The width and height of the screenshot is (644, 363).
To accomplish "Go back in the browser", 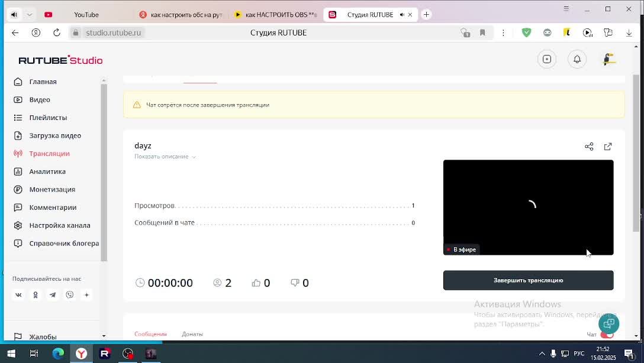I will tap(15, 33).
